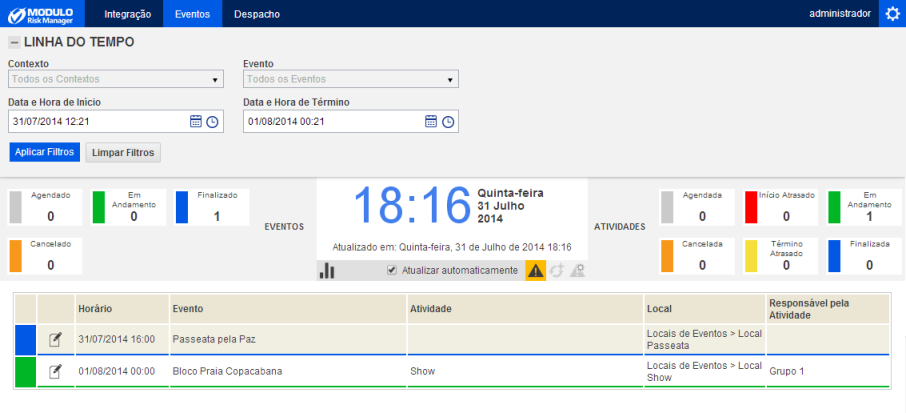This screenshot has width=906, height=413.
Task: Select the Eventos tab
Action: pos(192,14)
